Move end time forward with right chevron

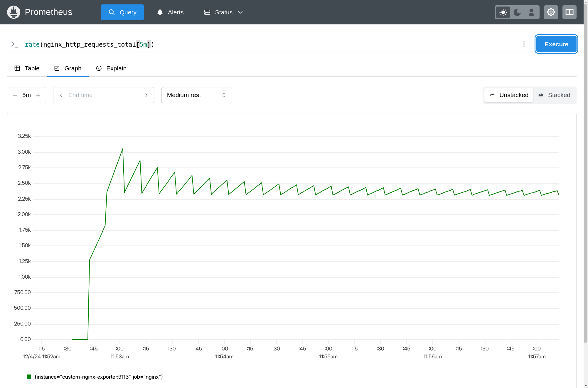(146, 95)
